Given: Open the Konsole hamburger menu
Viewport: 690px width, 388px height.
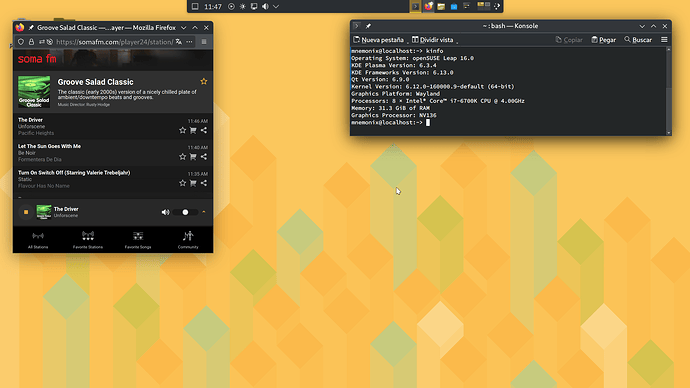Looking at the screenshot, I should 664,40.
